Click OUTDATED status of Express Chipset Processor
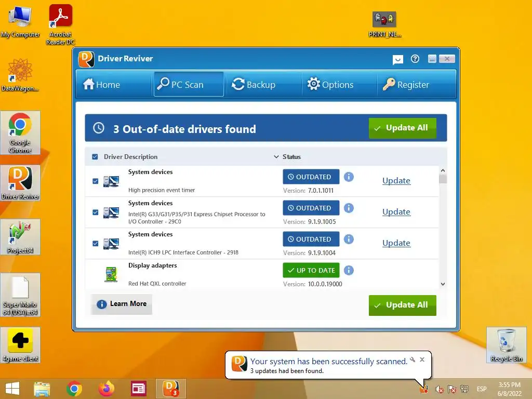532x399 pixels. click(311, 208)
